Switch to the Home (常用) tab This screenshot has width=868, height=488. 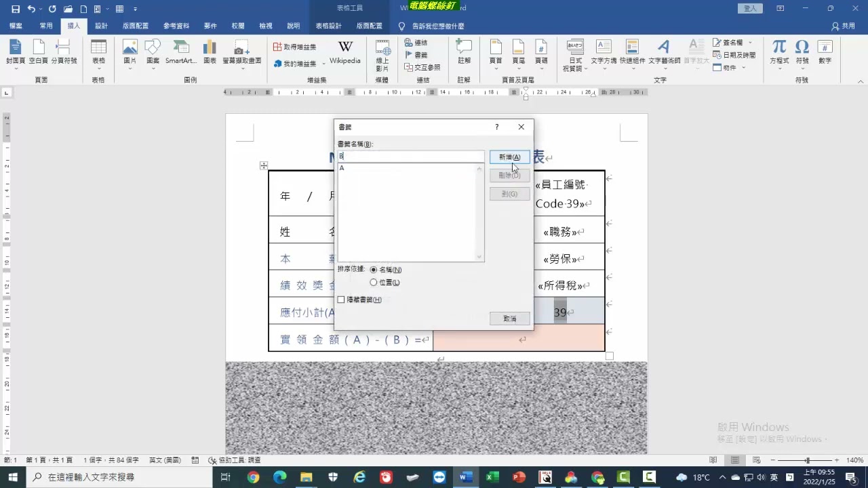pyautogui.click(x=46, y=26)
